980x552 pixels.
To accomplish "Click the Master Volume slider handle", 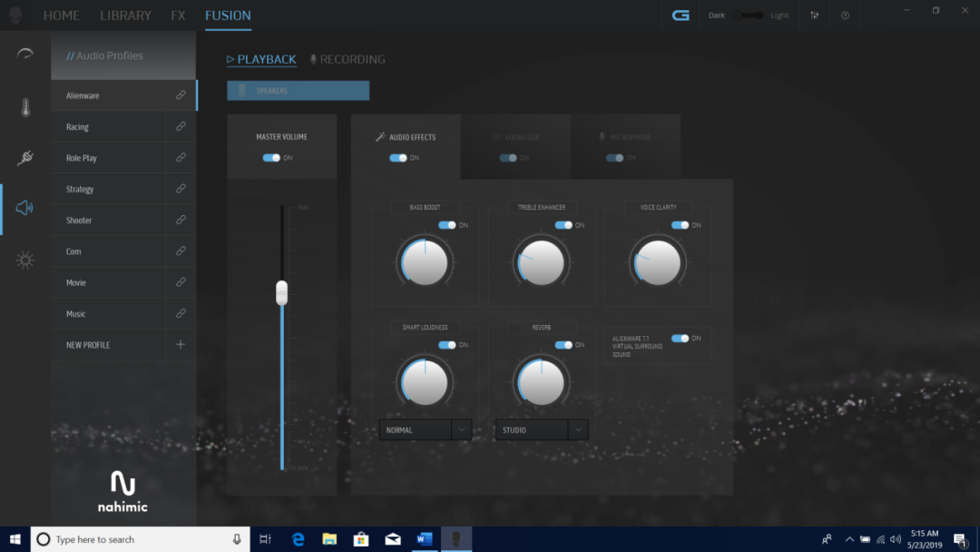I will (x=282, y=292).
